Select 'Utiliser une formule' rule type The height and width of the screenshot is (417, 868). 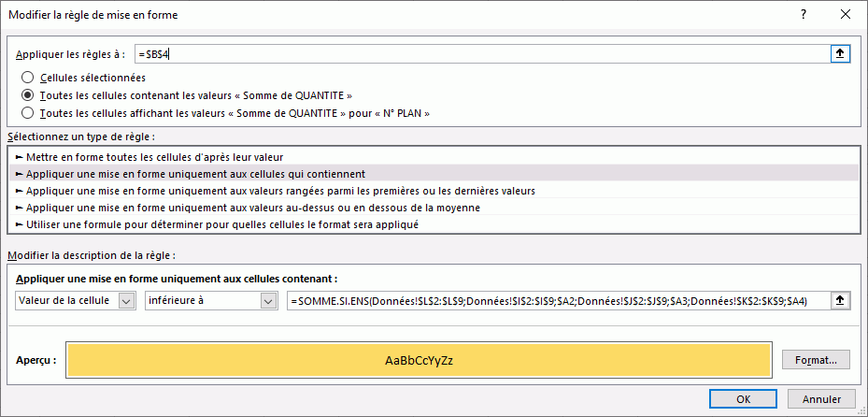pos(222,224)
